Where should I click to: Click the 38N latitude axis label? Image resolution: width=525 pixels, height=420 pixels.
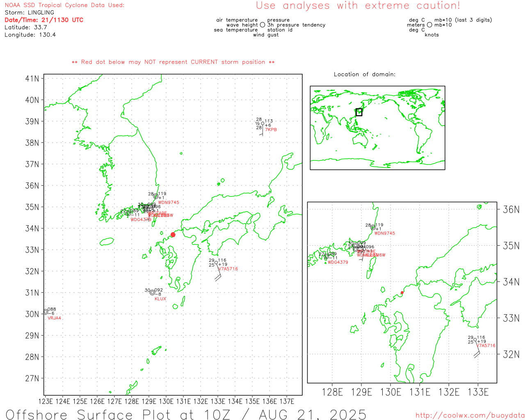[x=32, y=143]
